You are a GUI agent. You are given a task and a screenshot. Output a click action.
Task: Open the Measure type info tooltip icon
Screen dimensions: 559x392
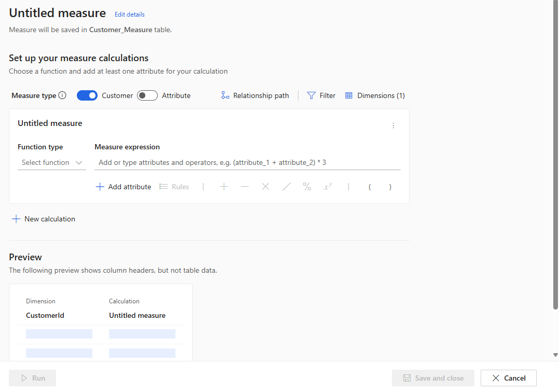point(62,95)
